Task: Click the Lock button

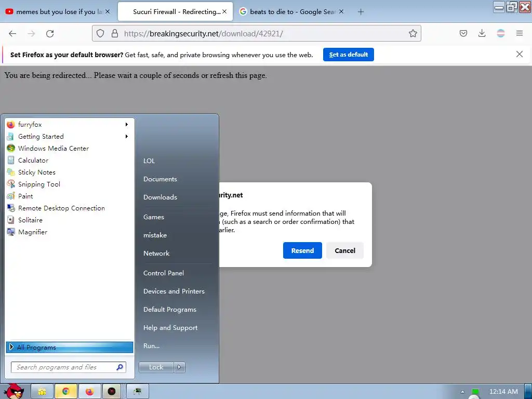Action: [x=156, y=367]
